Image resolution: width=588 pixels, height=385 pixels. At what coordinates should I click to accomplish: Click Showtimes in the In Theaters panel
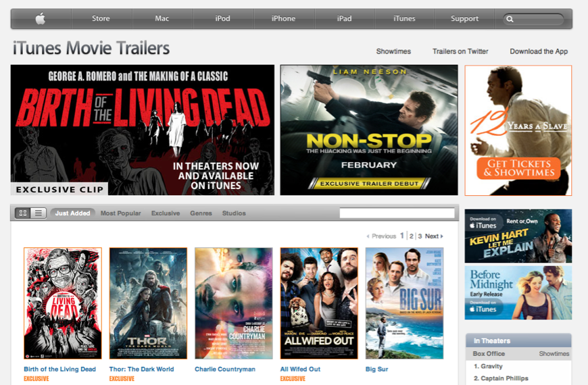[554, 353]
